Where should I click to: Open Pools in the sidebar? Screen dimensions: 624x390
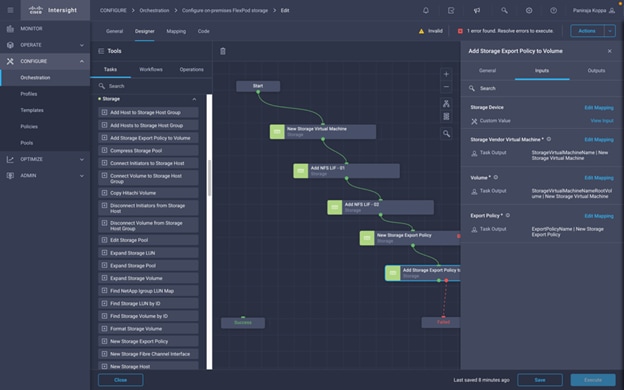pos(27,143)
